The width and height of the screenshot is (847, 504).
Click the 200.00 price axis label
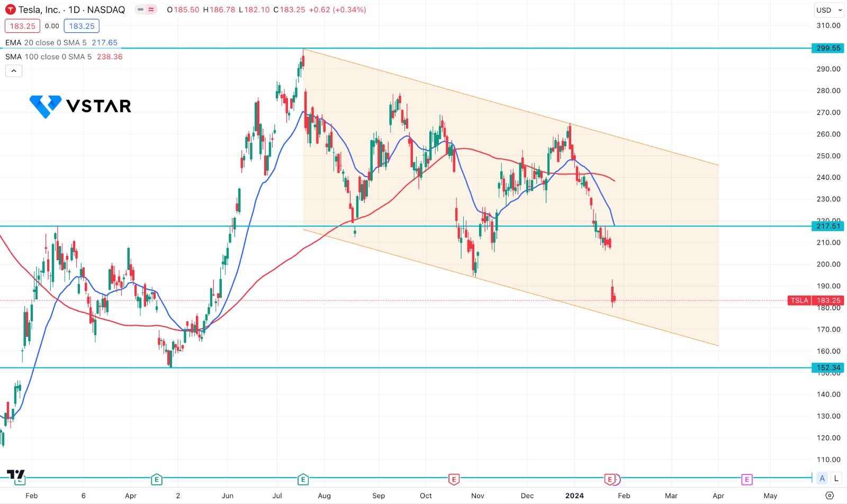tap(828, 264)
